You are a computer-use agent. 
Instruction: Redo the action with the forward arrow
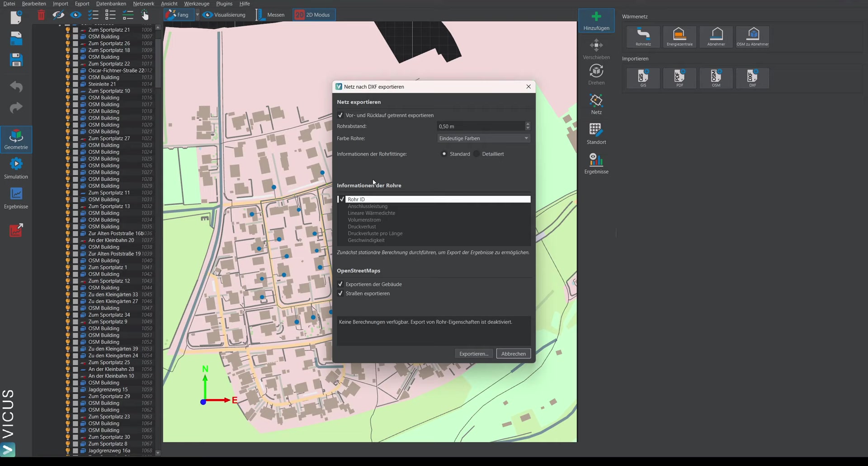[x=16, y=108]
